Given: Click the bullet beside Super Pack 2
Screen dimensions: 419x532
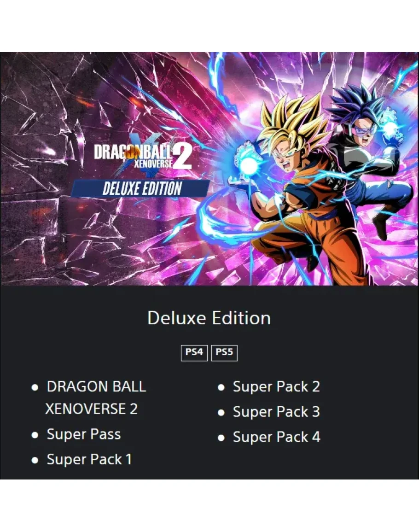Looking at the screenshot, I should [x=221, y=387].
